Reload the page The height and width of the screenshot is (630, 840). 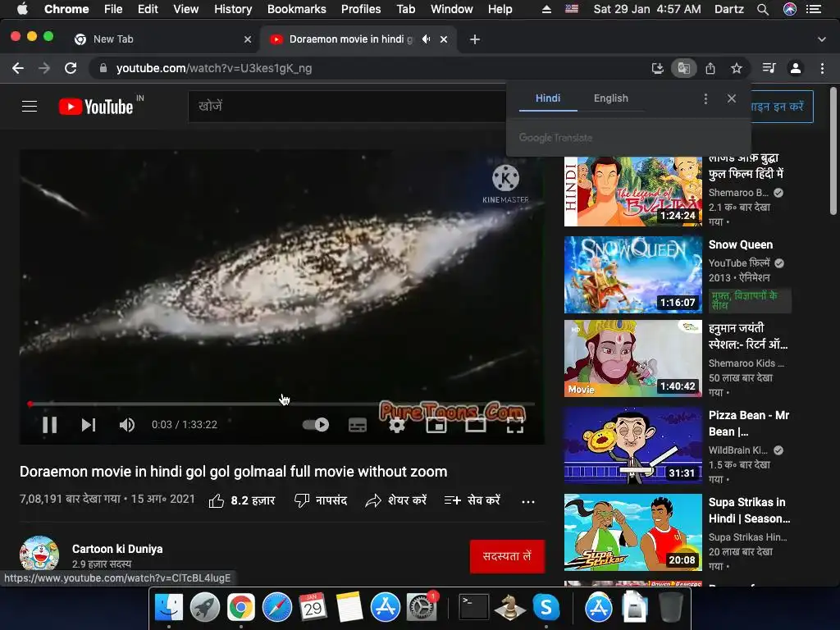click(71, 68)
